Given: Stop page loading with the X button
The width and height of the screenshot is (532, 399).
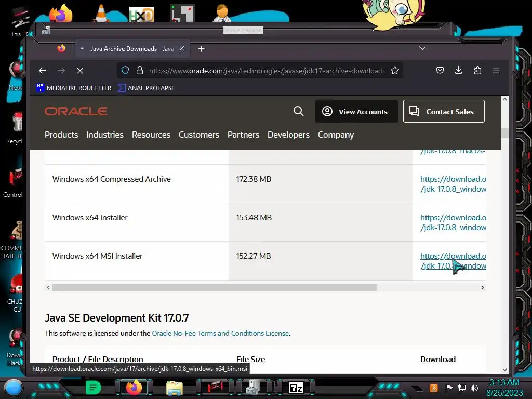Looking at the screenshot, I should [x=79, y=71].
